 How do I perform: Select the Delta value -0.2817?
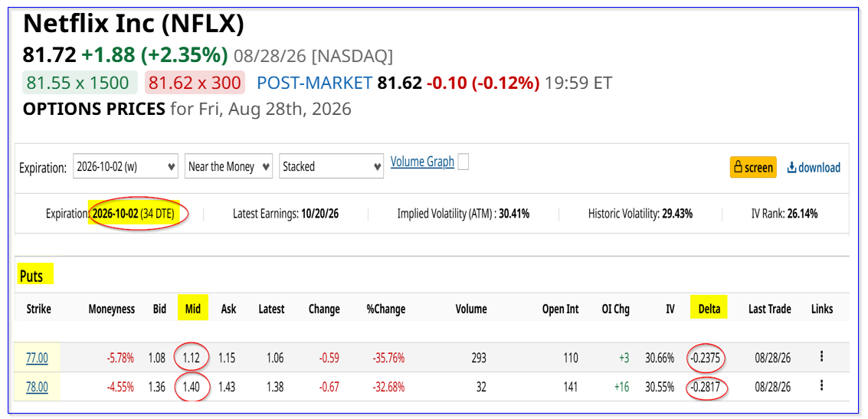[x=707, y=387]
